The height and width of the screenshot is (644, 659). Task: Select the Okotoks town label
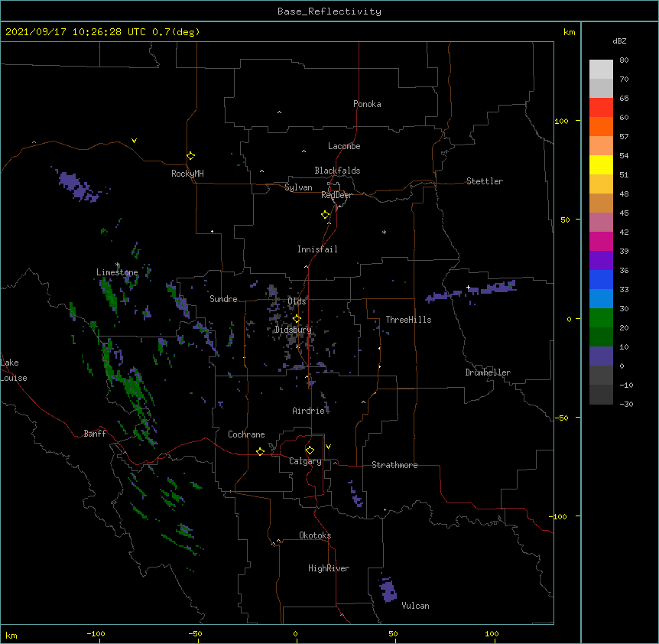pyautogui.click(x=315, y=535)
